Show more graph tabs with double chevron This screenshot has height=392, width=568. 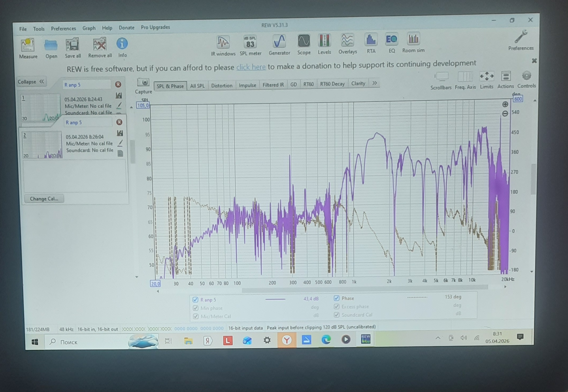click(374, 83)
